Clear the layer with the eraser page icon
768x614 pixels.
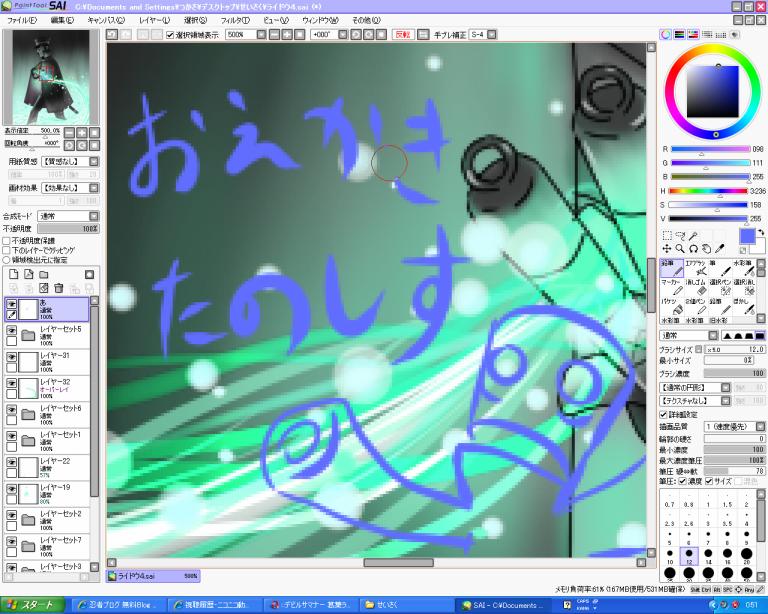44,288
